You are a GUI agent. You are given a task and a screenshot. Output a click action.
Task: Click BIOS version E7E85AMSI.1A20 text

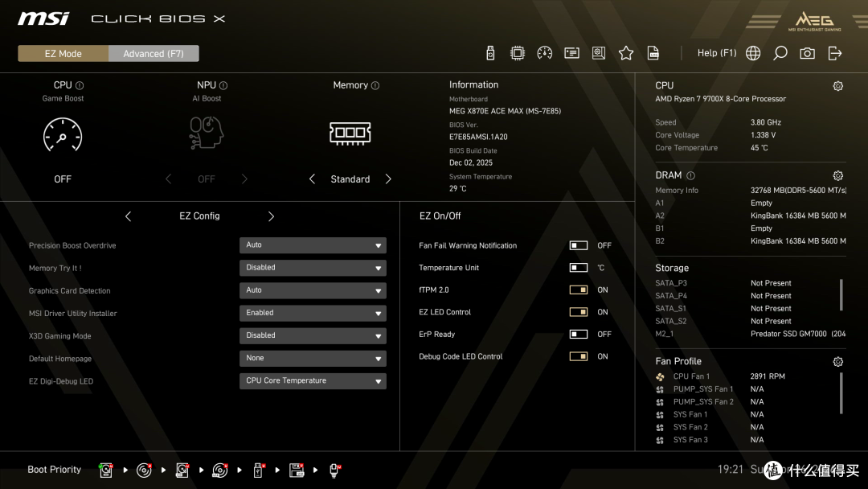(x=478, y=137)
